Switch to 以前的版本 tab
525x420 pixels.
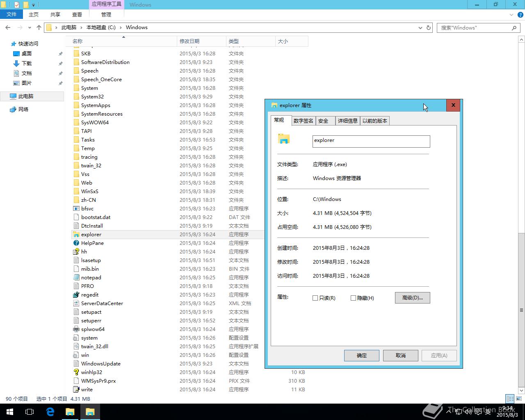point(375,121)
